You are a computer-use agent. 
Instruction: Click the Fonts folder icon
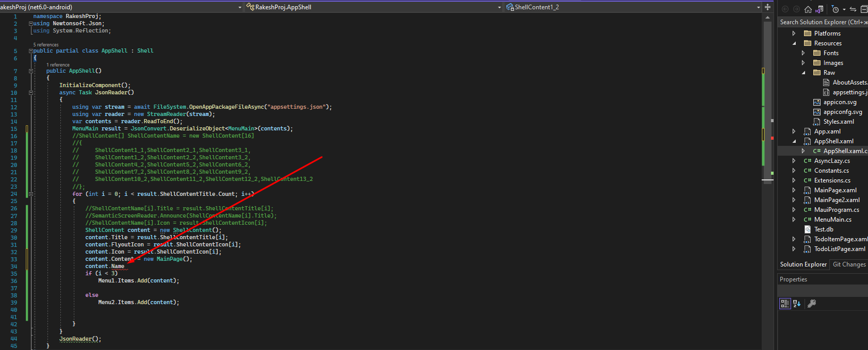click(x=817, y=53)
